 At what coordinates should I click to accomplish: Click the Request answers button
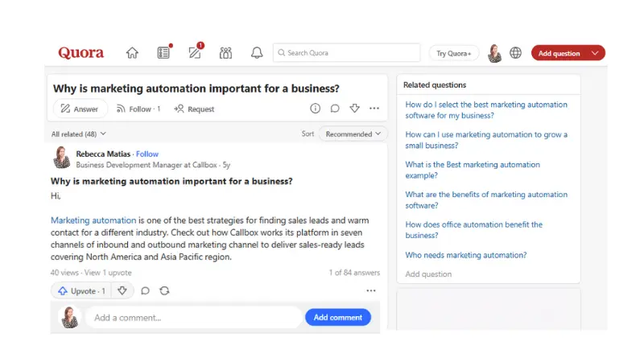pos(194,109)
